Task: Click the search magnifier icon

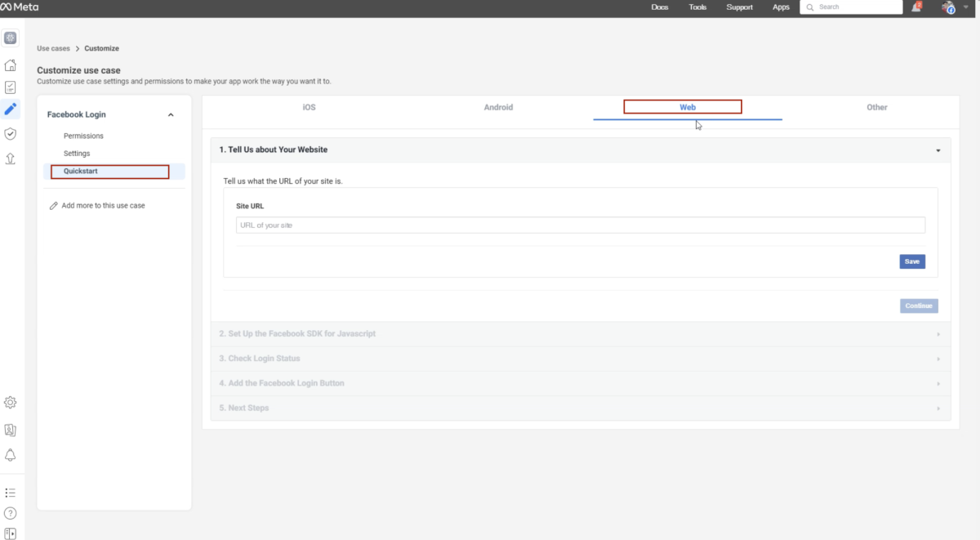Action: coord(809,7)
